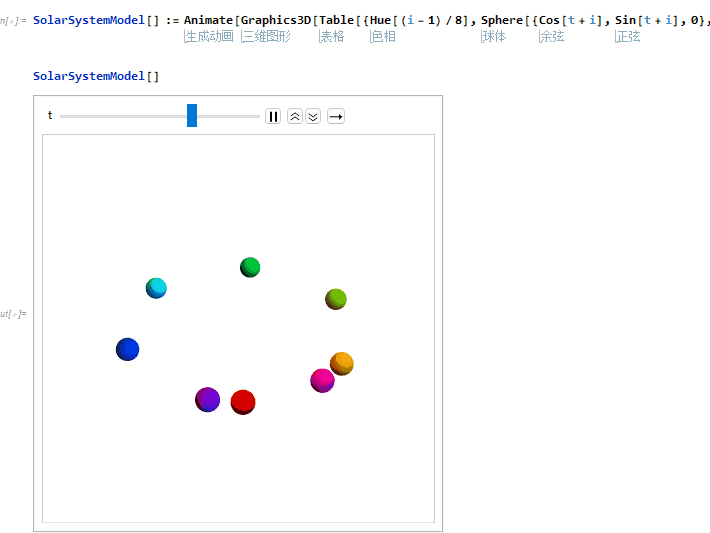The width and height of the screenshot is (710, 533).
Task: Click the Animate function in the definition
Action: click(208, 20)
